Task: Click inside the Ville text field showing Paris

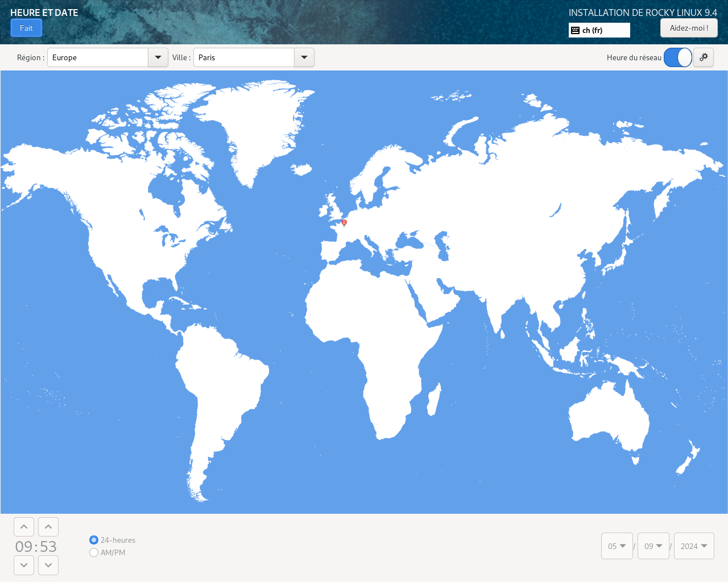Action: (244, 57)
